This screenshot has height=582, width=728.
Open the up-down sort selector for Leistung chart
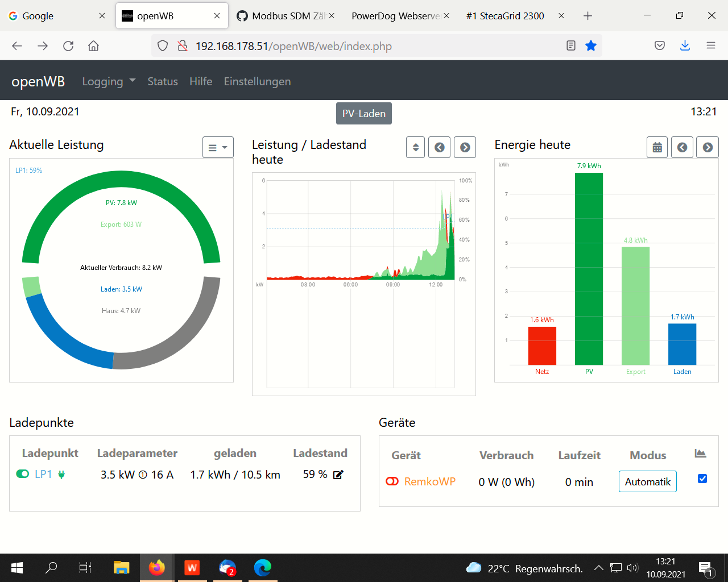(415, 148)
